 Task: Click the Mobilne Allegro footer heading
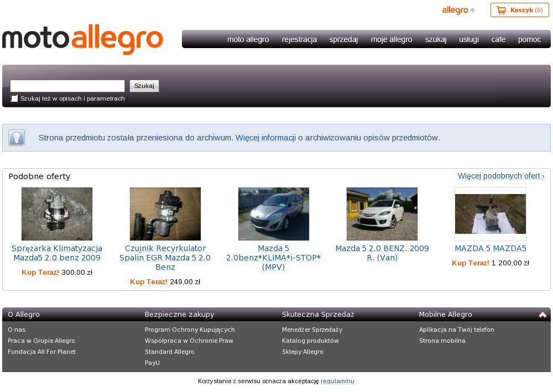(x=445, y=315)
